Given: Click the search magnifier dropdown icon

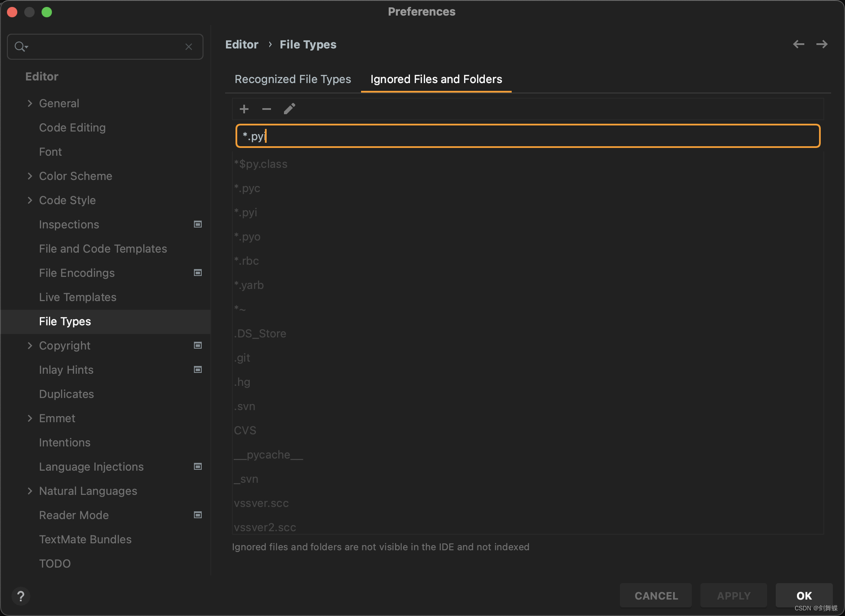Looking at the screenshot, I should [x=21, y=47].
